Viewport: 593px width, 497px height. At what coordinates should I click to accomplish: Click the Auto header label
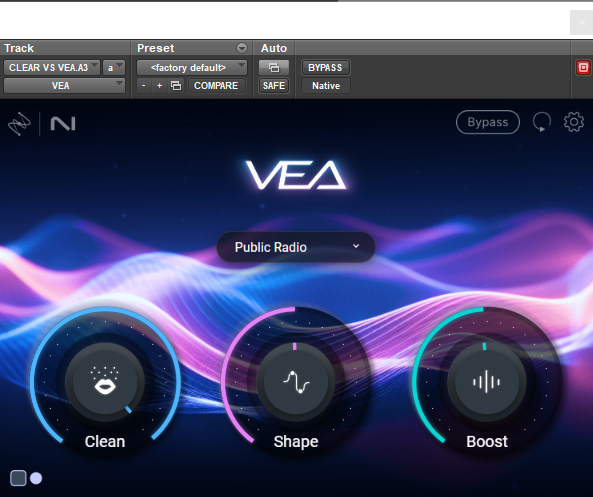pyautogui.click(x=274, y=48)
